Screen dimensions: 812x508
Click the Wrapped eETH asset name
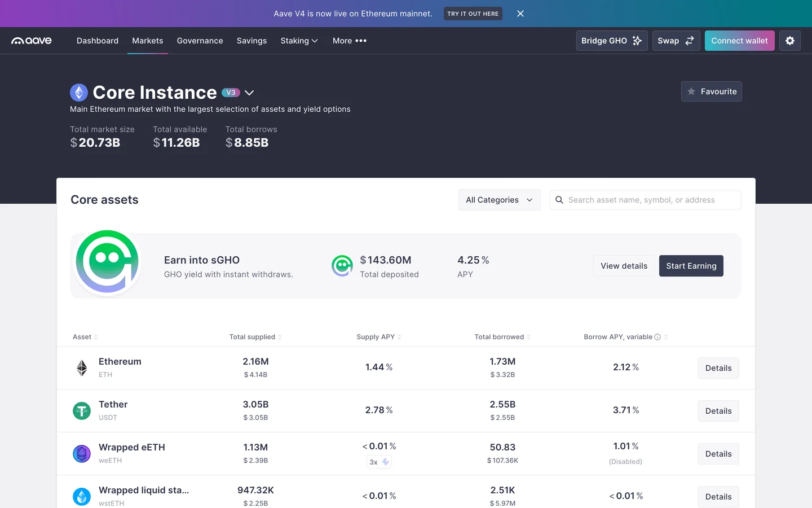coord(132,447)
